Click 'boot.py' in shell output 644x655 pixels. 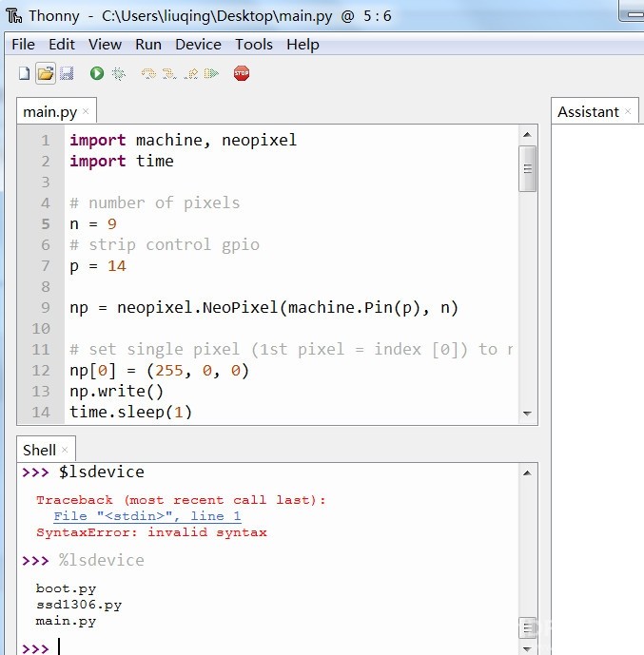click(x=66, y=589)
